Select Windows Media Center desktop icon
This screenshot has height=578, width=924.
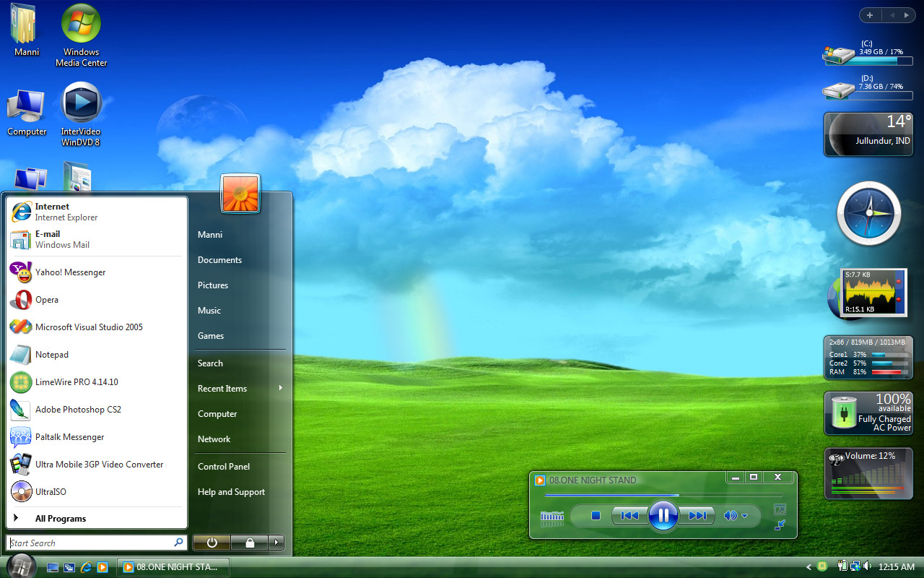pos(81,35)
